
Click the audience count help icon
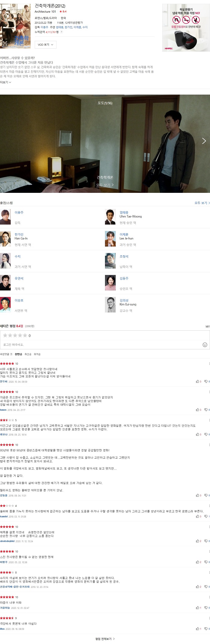click(61, 32)
